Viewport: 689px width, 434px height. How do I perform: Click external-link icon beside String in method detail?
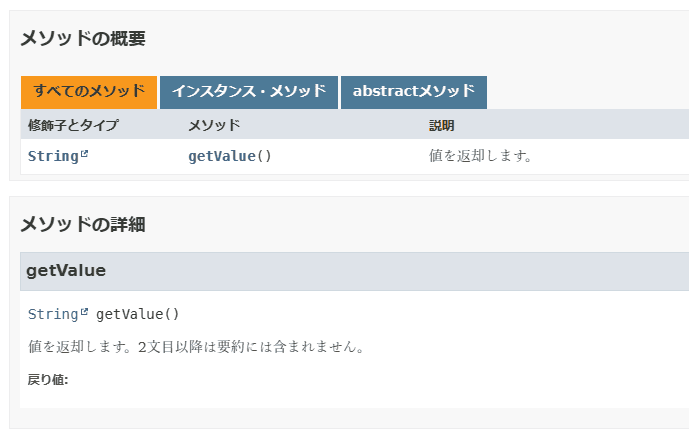pyautogui.click(x=84, y=312)
